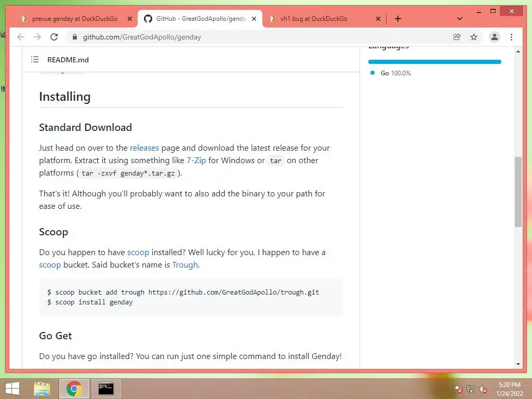The height and width of the screenshot is (399, 532).
Task: Open the first scoop link after 'to have'
Action: pos(138,252)
